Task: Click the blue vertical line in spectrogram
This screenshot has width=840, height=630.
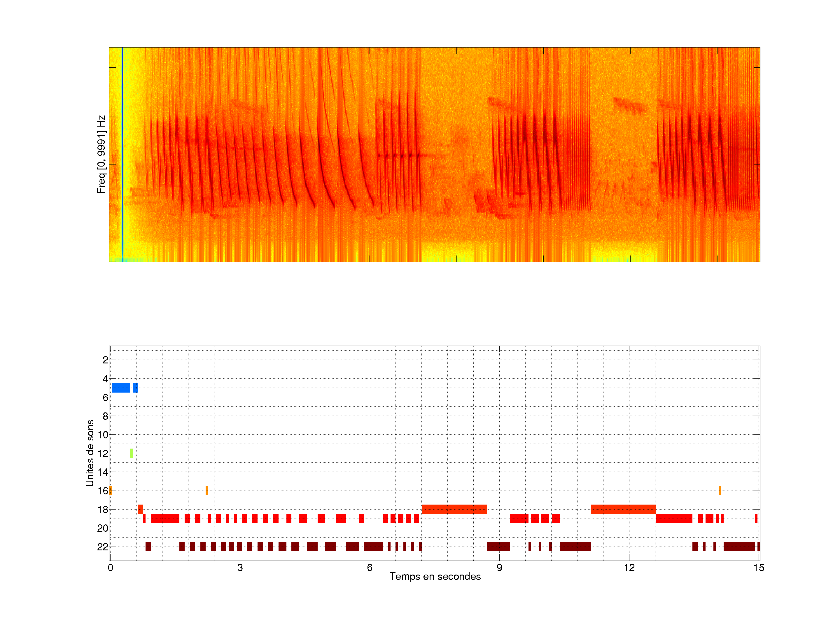Action: point(122,152)
